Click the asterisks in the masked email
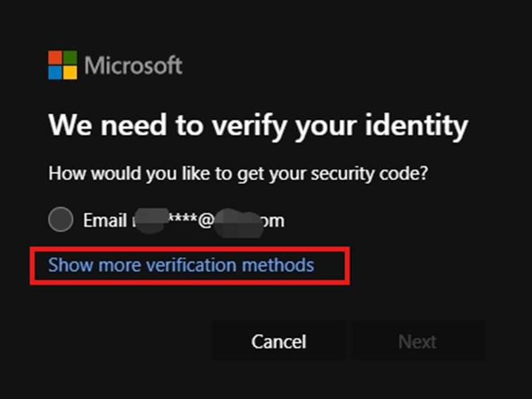This screenshot has width=532, height=399. pyautogui.click(x=183, y=219)
